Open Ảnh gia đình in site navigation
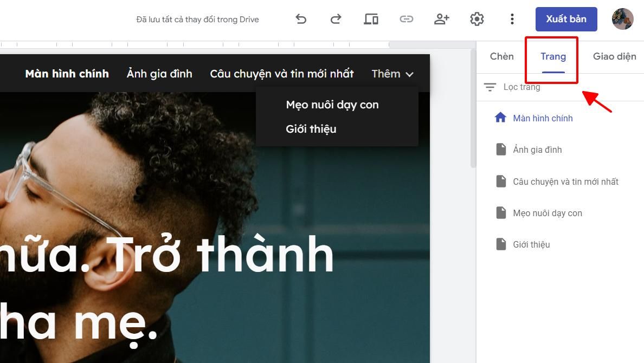 click(x=159, y=74)
